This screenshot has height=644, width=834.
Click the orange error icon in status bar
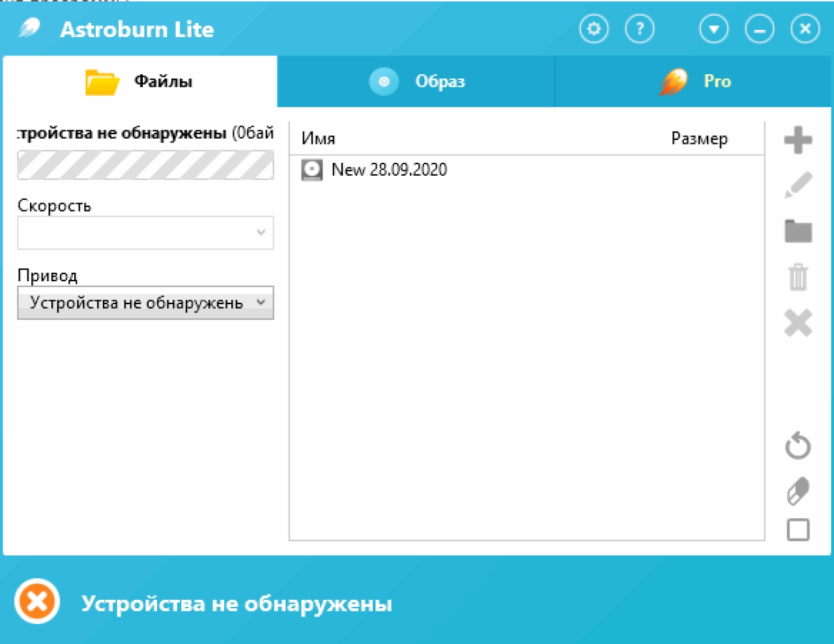pyautogui.click(x=37, y=601)
